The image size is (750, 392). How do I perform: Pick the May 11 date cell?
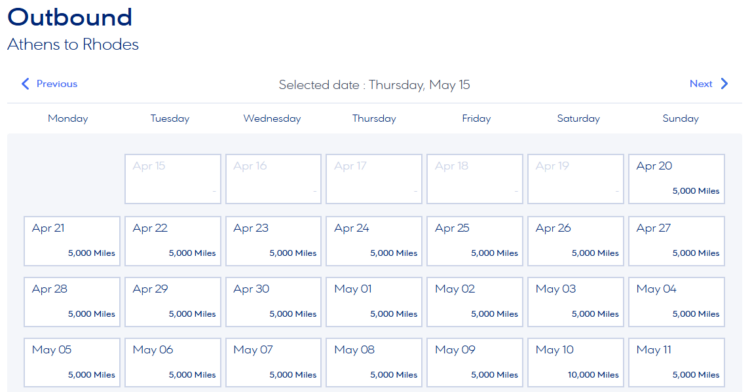(676, 362)
